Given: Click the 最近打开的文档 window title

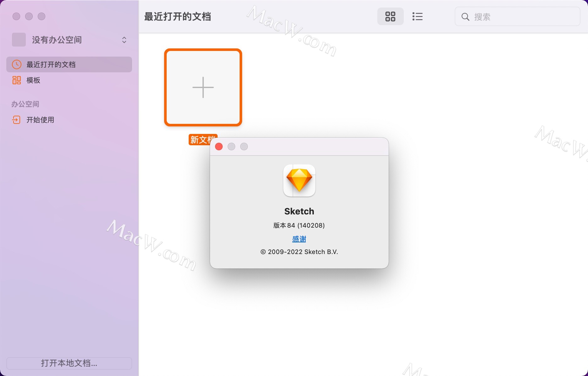Looking at the screenshot, I should click(178, 17).
